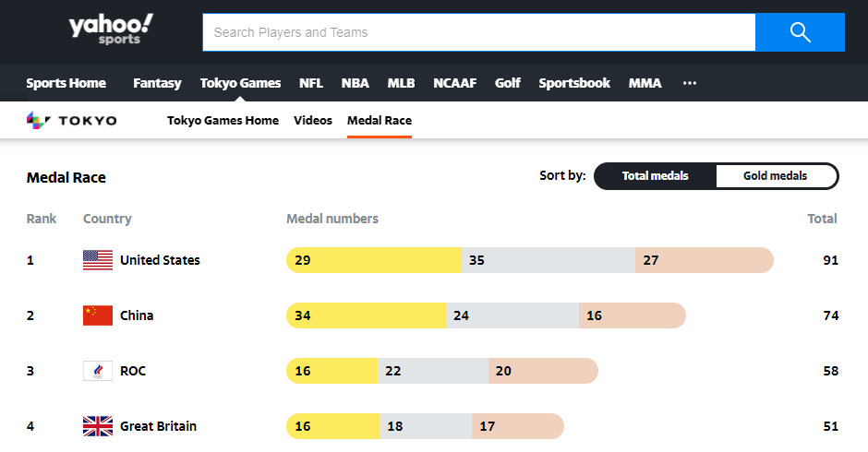
Task: Open the Sportsbook link
Action: (574, 83)
